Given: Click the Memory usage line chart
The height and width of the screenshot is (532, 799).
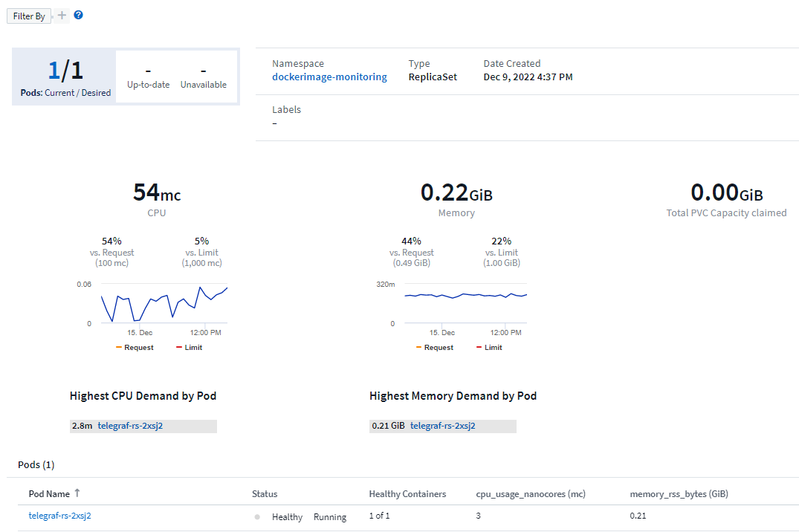Looking at the screenshot, I should pyautogui.click(x=465, y=303).
